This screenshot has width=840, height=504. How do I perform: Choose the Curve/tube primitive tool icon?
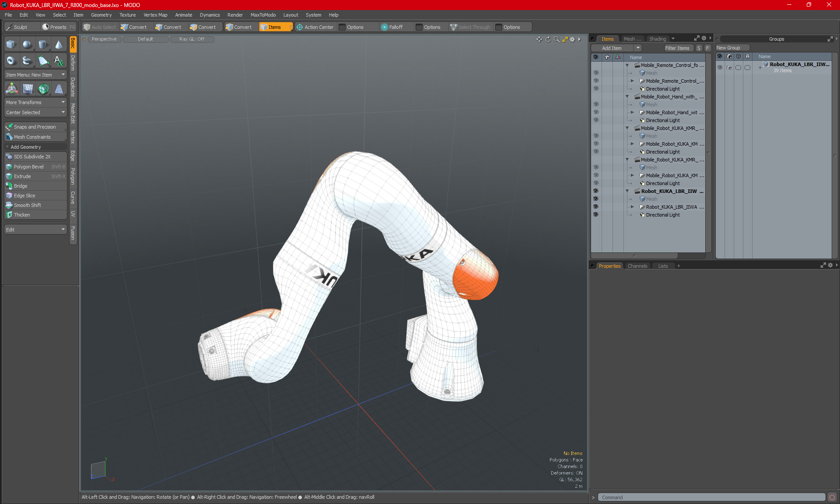[27, 60]
